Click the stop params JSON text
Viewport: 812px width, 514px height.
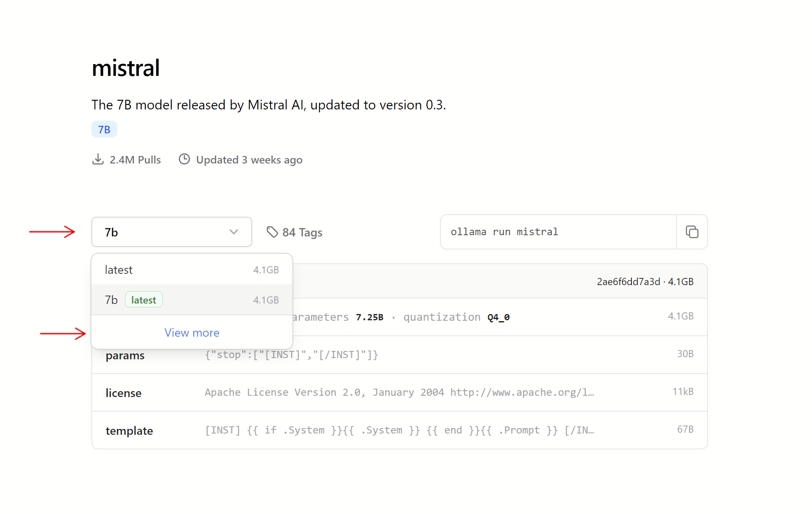click(x=292, y=355)
